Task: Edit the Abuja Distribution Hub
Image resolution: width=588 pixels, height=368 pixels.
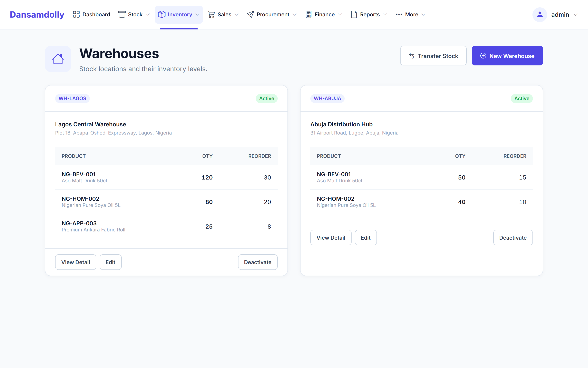Action: click(366, 238)
